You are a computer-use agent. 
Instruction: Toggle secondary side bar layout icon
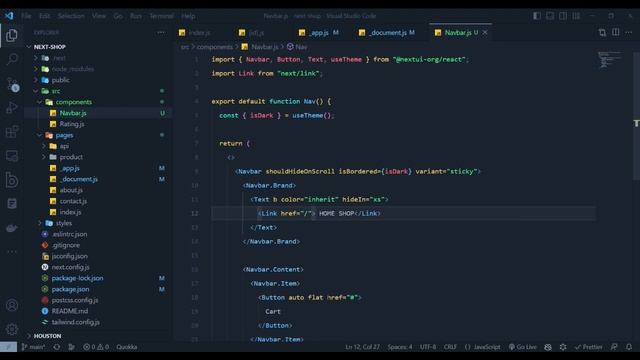click(x=563, y=16)
